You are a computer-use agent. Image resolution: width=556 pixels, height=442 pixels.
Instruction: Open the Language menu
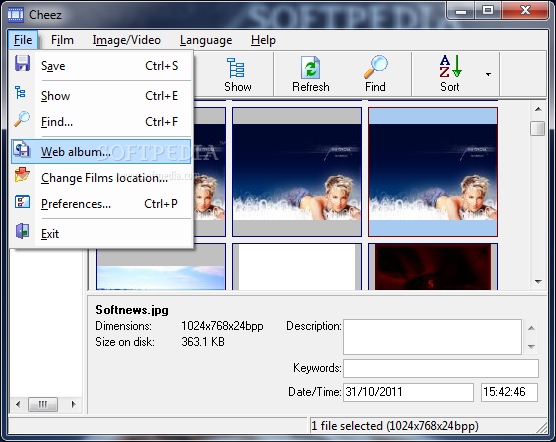pyautogui.click(x=206, y=40)
